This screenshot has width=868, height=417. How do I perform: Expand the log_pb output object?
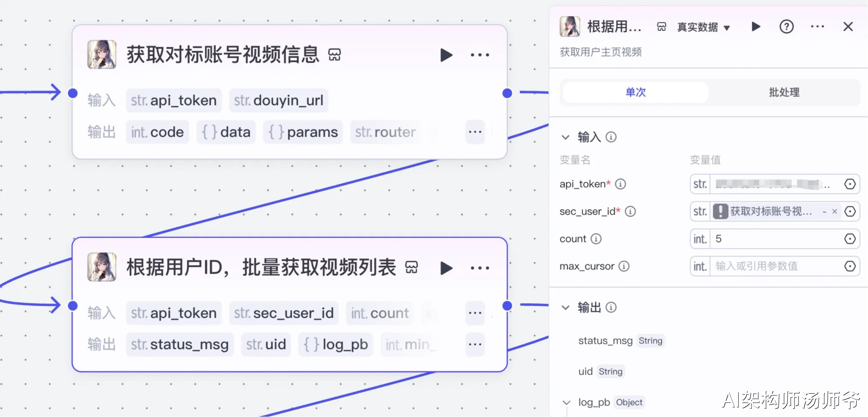pyautogui.click(x=567, y=403)
